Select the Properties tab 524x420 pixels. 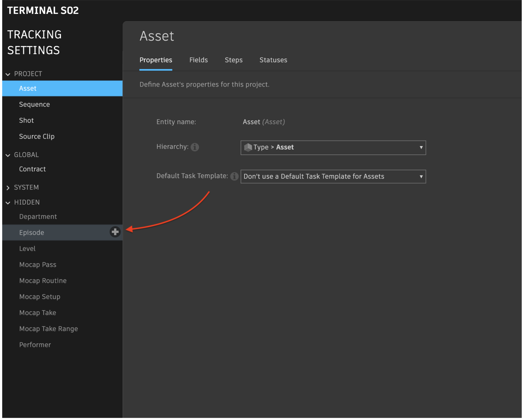click(156, 60)
